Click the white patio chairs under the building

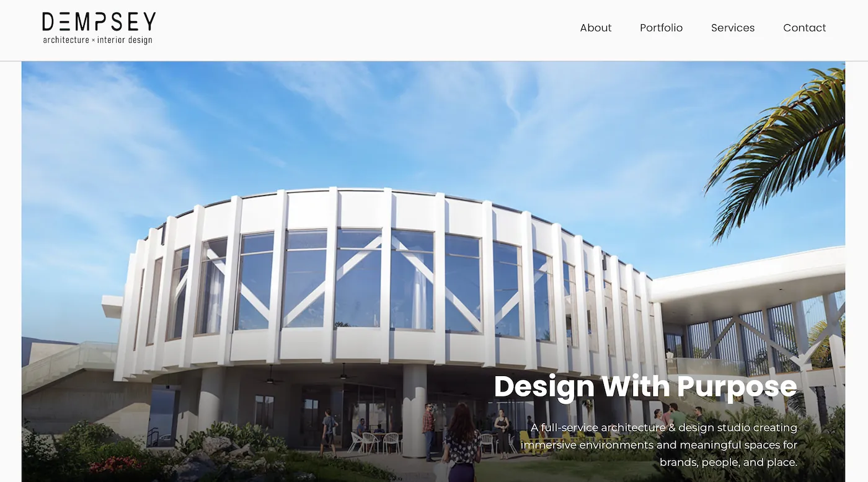(x=374, y=442)
